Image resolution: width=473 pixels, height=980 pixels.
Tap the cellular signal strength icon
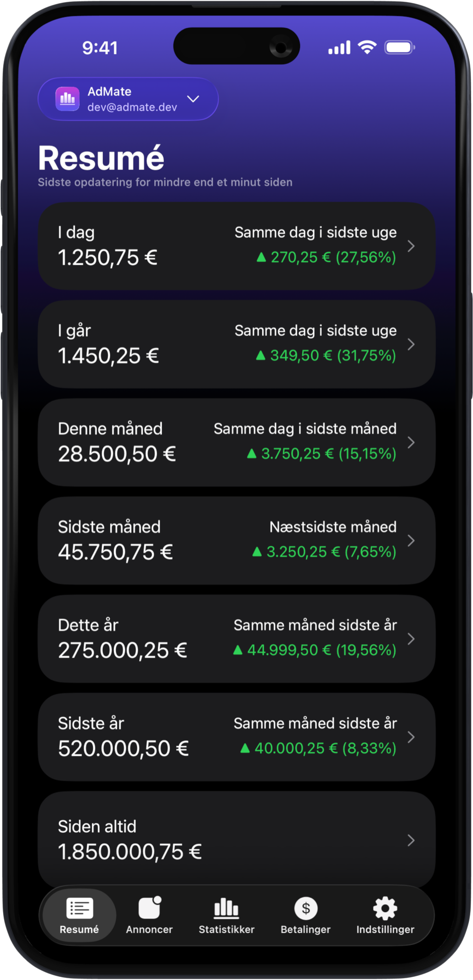coord(339,48)
